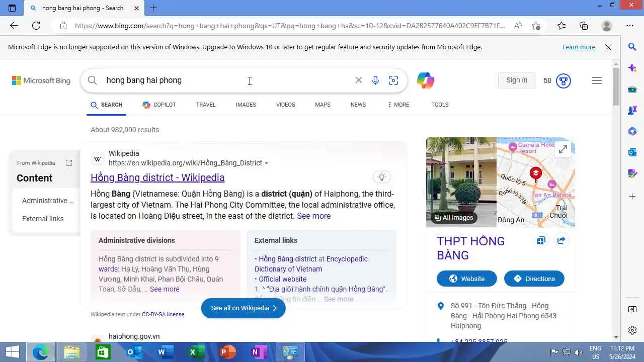644x362 pixels.
Task: Open Copilot with the colorful logo icon
Action: pyautogui.click(x=426, y=80)
